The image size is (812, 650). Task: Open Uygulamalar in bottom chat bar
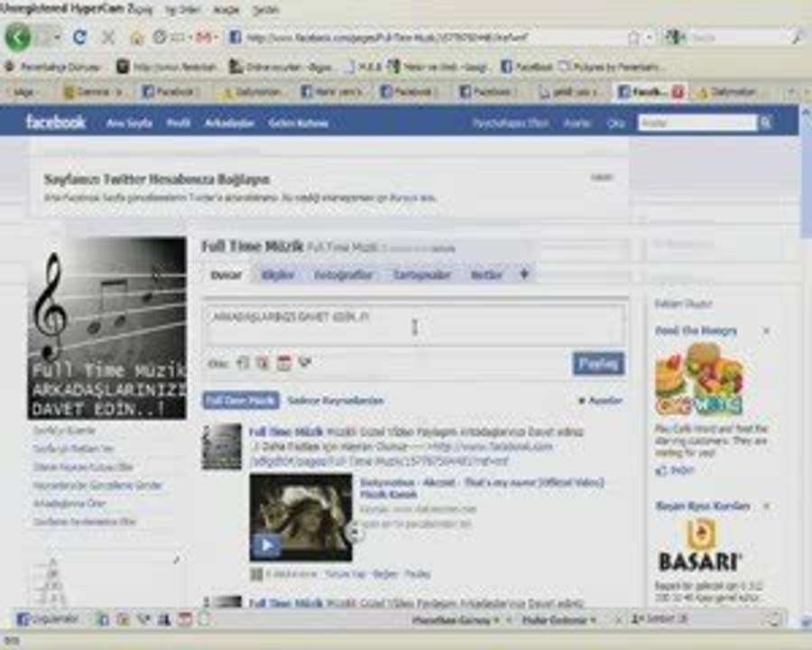(x=48, y=619)
